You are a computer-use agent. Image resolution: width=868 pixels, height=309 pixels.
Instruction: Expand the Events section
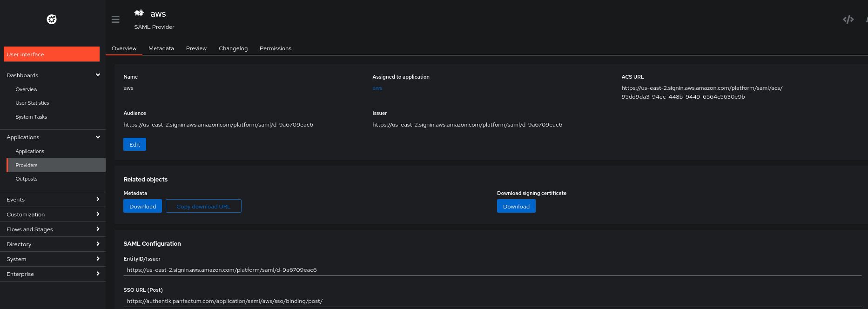pyautogui.click(x=53, y=199)
